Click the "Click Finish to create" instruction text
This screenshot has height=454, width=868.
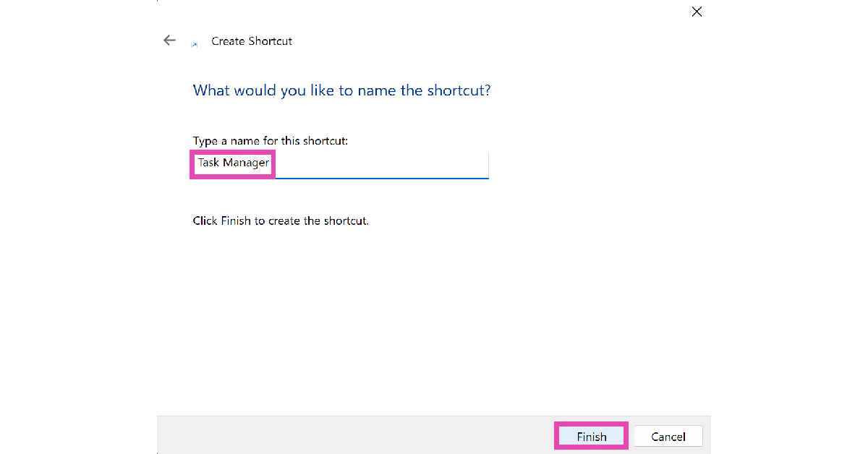(281, 220)
